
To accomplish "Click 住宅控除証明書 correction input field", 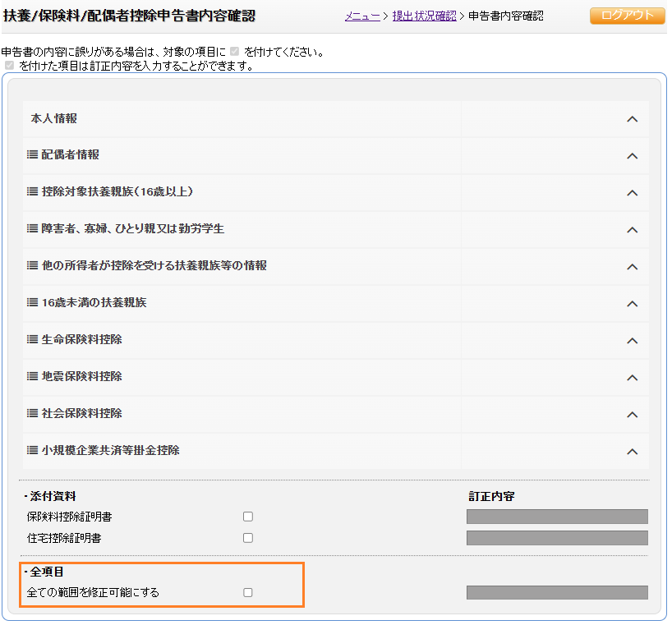I will click(x=557, y=538).
